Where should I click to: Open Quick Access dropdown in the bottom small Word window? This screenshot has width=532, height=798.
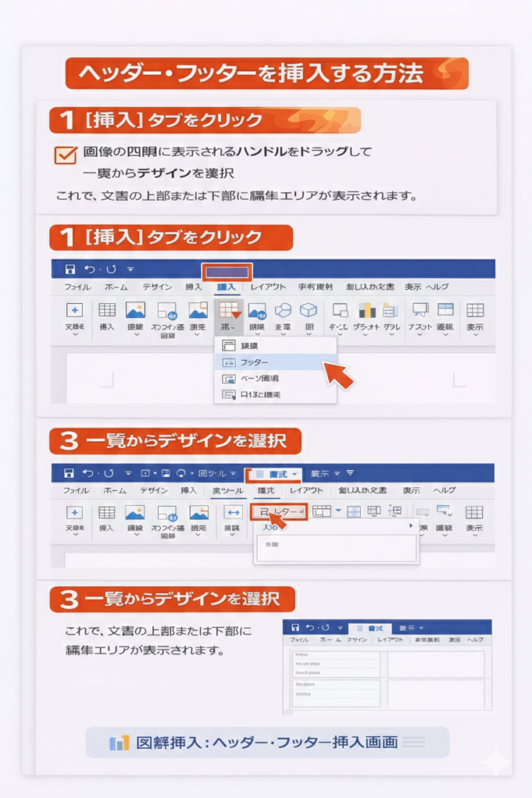click(340, 628)
